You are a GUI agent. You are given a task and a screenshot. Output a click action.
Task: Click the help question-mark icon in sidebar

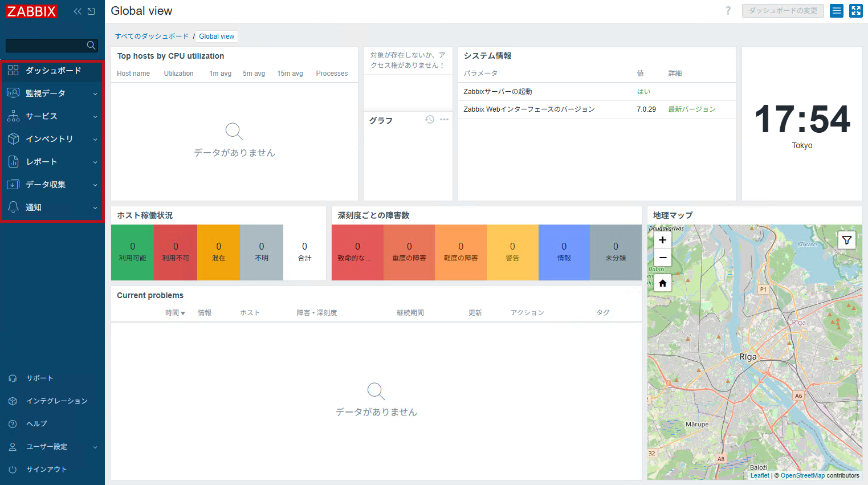coord(13,424)
